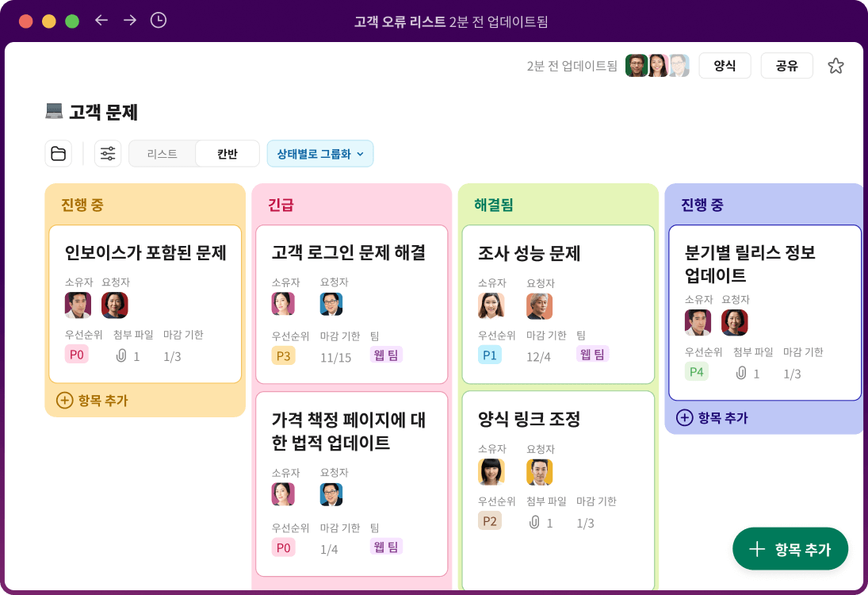Open the view settings sliders icon
The image size is (868, 595).
[x=108, y=153]
